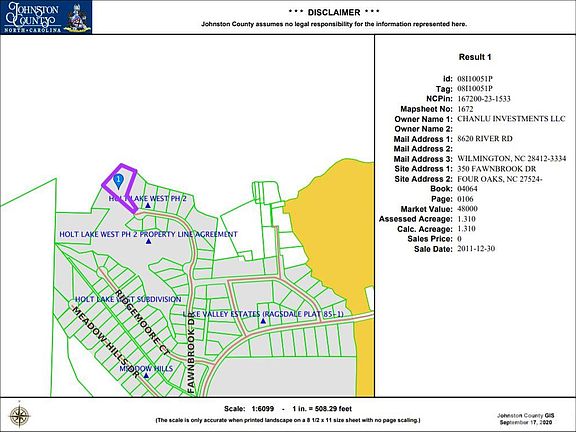Click owner name 'CHANLU INVESTMENTS LLC'
Image resolution: width=576 pixels, height=432 pixels.
point(511,119)
